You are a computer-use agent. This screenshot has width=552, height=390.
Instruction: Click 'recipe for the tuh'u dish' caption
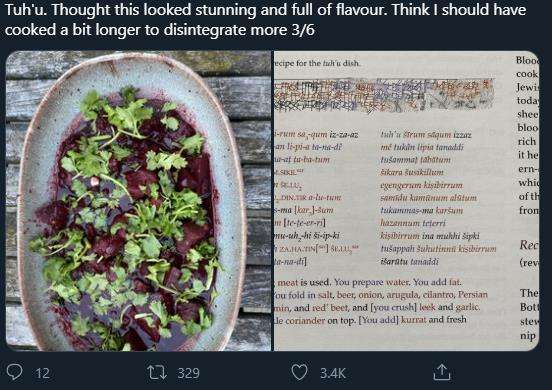pos(317,64)
